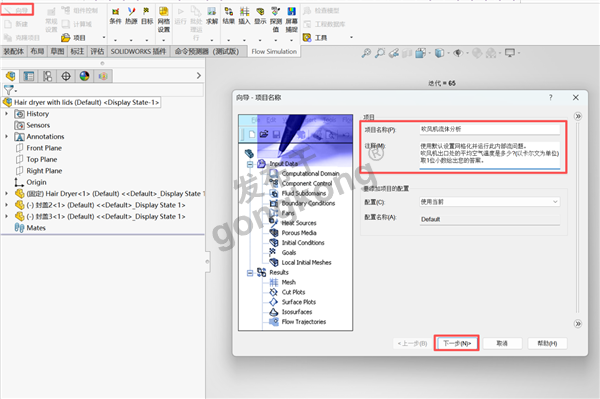Click 工程数据库 (Engineering Database) in the ribbon
This screenshot has height=399, width=600.
point(324,24)
